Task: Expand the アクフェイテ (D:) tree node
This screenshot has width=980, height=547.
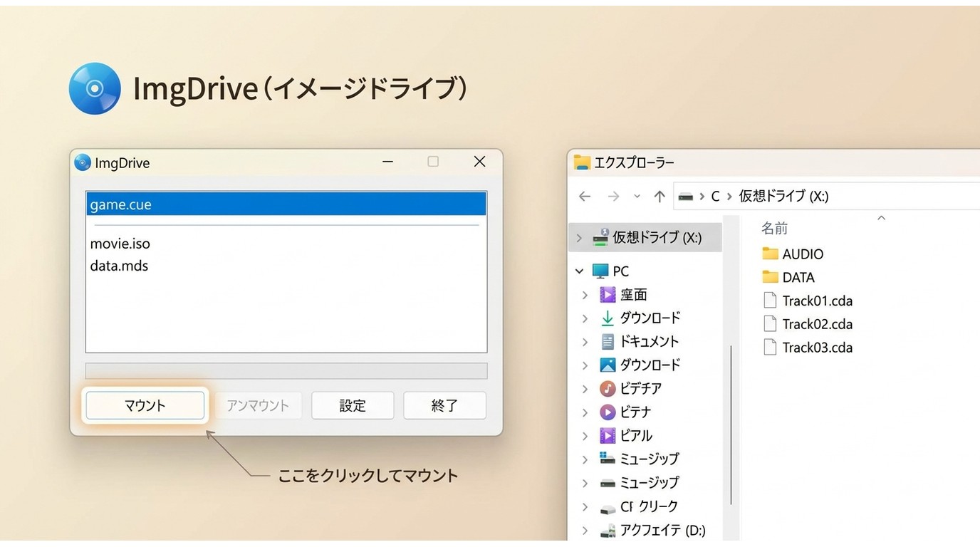Action: pos(585,531)
